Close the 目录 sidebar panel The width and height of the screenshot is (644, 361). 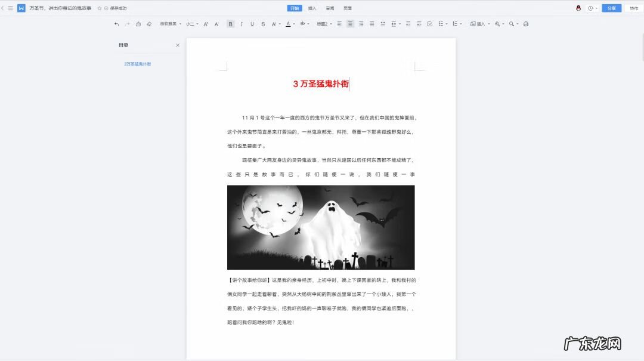pyautogui.click(x=177, y=45)
